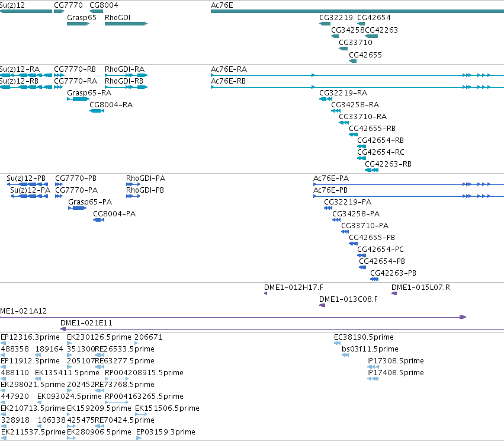Select the CG8004 gene label

(104, 5)
